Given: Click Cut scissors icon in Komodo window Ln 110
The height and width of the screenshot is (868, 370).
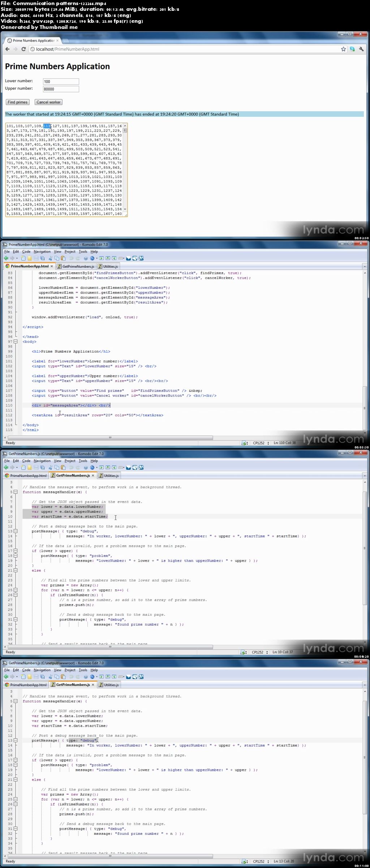Looking at the screenshot, I should point(50,258).
